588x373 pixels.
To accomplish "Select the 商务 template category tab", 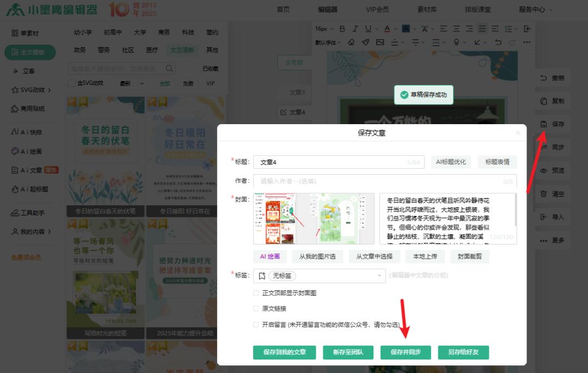I will [164, 32].
